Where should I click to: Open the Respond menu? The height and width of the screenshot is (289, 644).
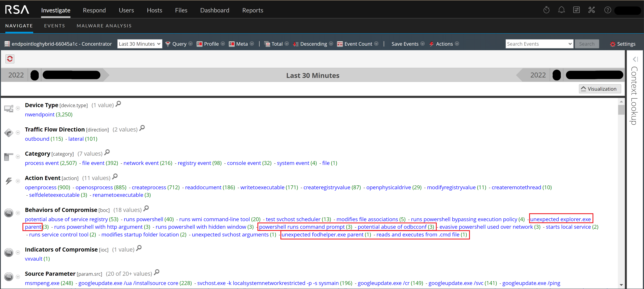pos(94,10)
